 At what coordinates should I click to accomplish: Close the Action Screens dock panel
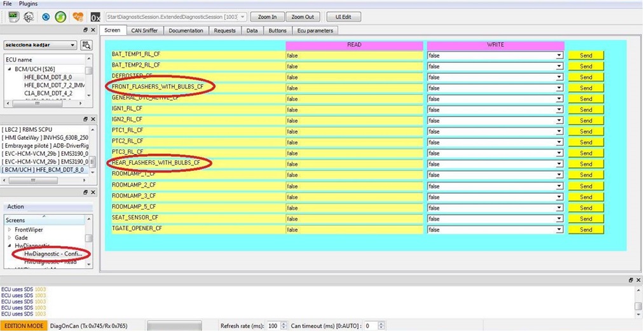[93, 192]
